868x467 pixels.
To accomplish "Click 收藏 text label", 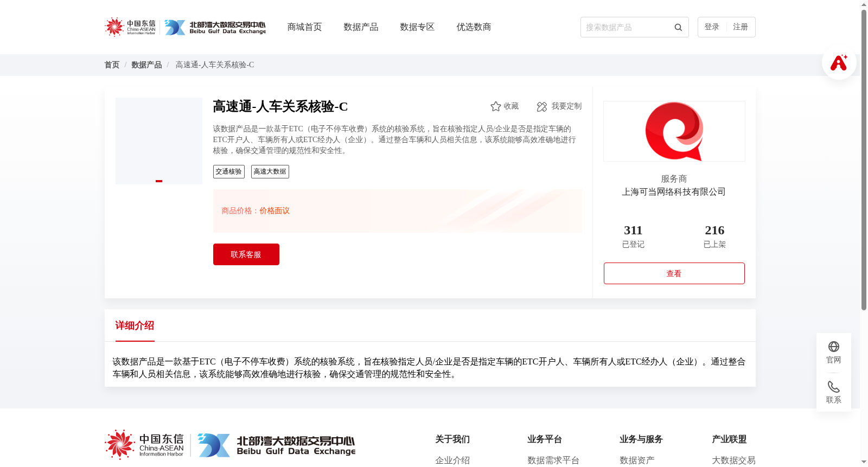I will 511,106.
